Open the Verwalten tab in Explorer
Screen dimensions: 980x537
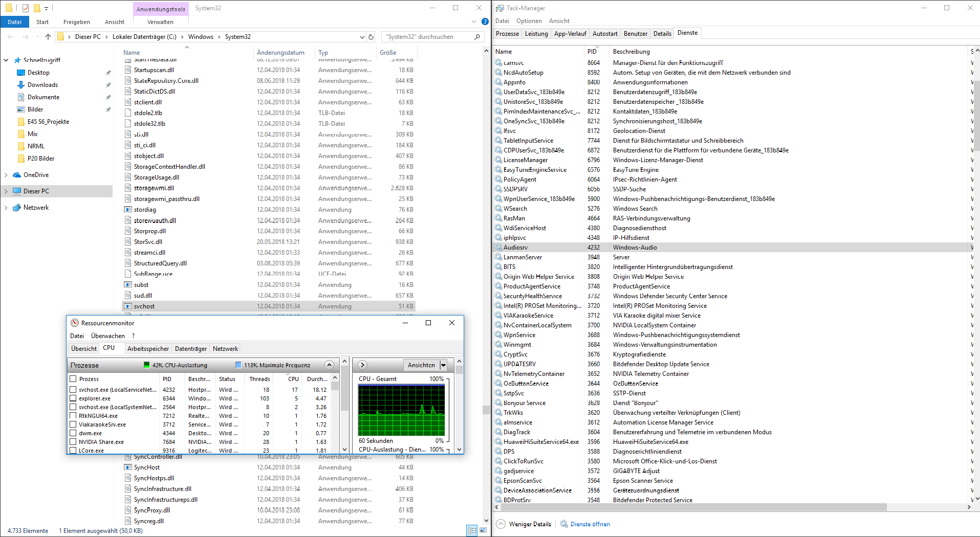pos(160,22)
